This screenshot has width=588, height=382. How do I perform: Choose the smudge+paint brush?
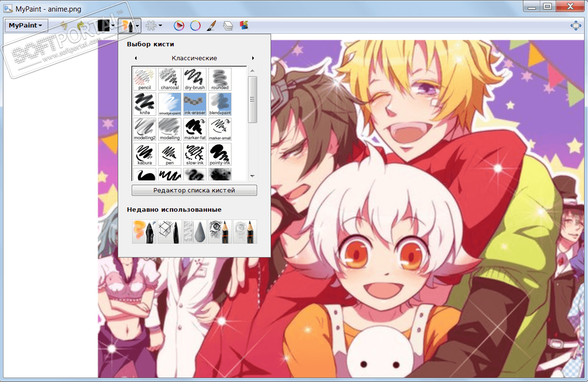[170, 104]
